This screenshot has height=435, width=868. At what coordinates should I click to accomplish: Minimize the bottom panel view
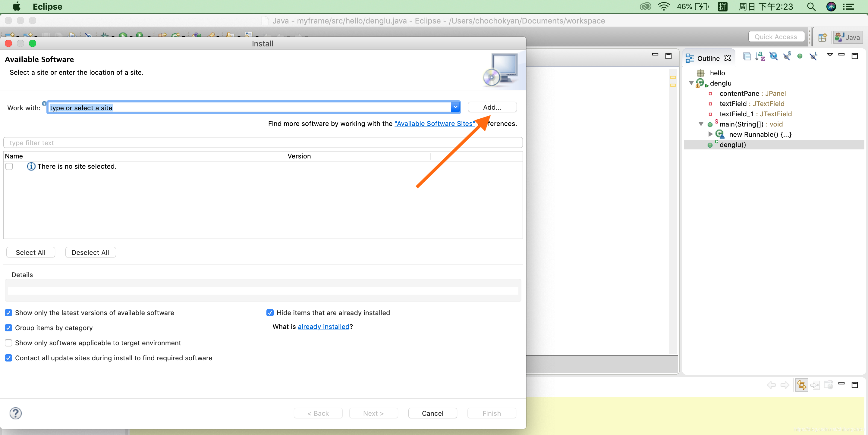[x=841, y=383]
